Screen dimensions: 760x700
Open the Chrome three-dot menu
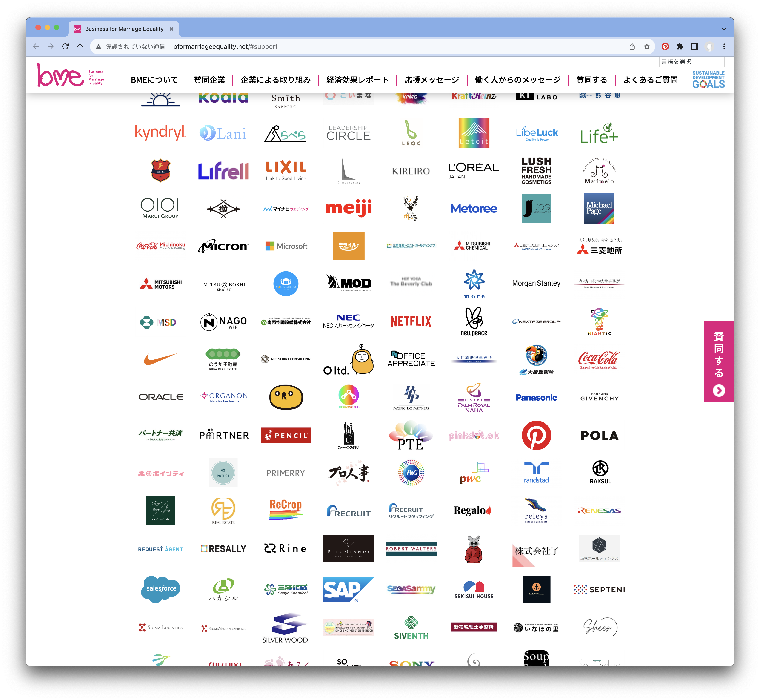(724, 47)
